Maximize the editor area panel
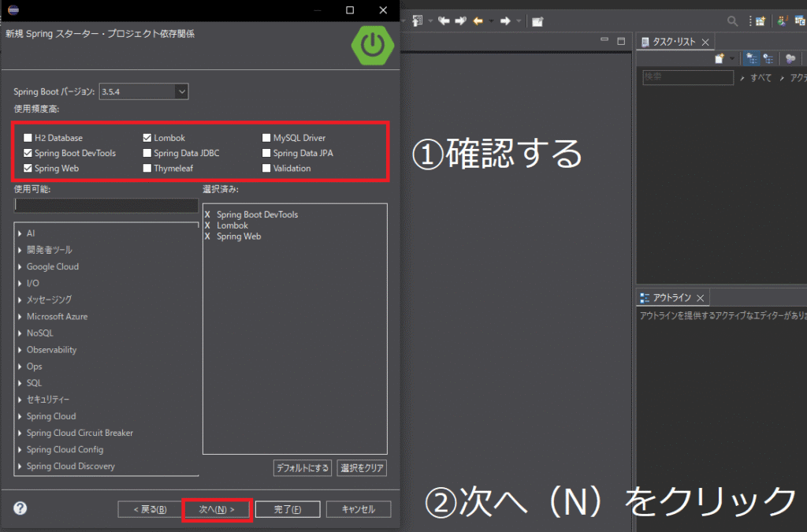Viewport: 807px width, 532px height. (x=621, y=41)
